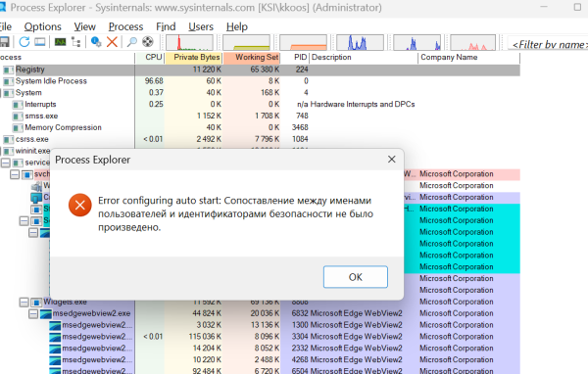588x374 pixels.
Task: Click the 115 036 K private bytes value
Action: 205,337
